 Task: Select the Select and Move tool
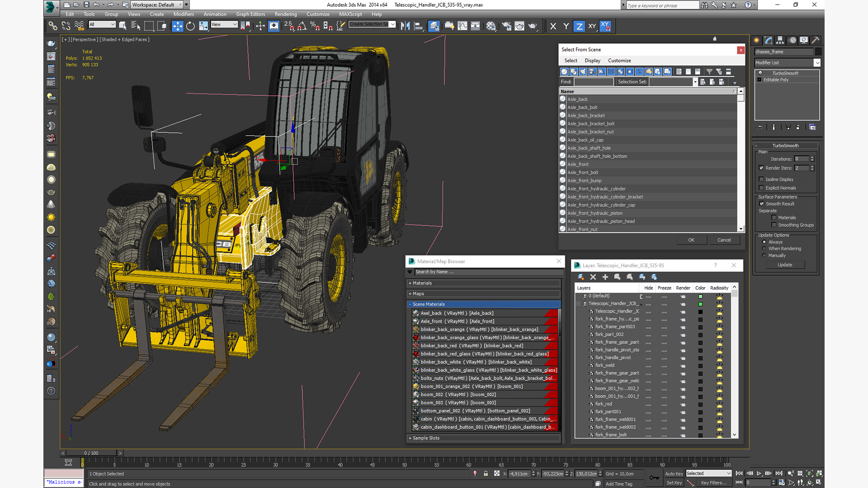(178, 26)
